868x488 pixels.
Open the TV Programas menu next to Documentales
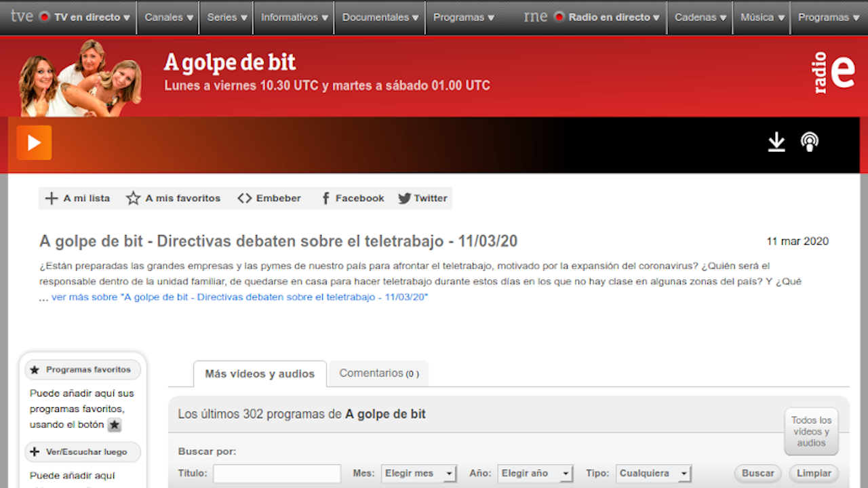point(464,17)
